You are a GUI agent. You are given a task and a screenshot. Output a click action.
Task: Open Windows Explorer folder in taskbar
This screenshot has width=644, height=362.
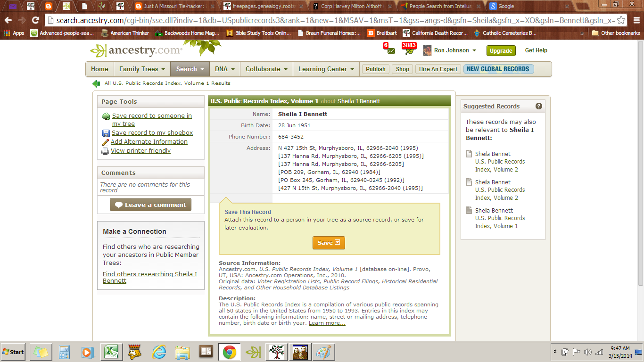click(182, 352)
